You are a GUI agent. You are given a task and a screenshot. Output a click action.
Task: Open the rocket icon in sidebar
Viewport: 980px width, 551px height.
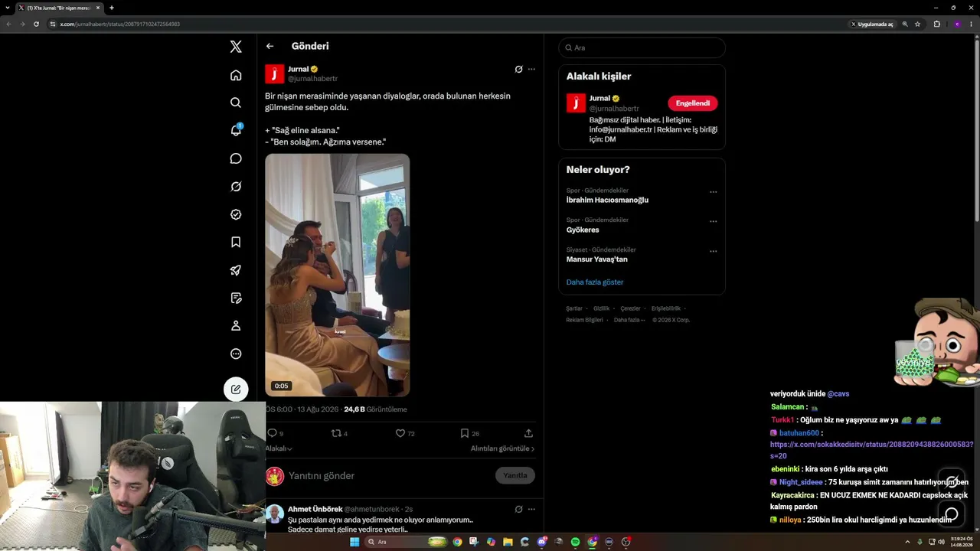pos(236,270)
